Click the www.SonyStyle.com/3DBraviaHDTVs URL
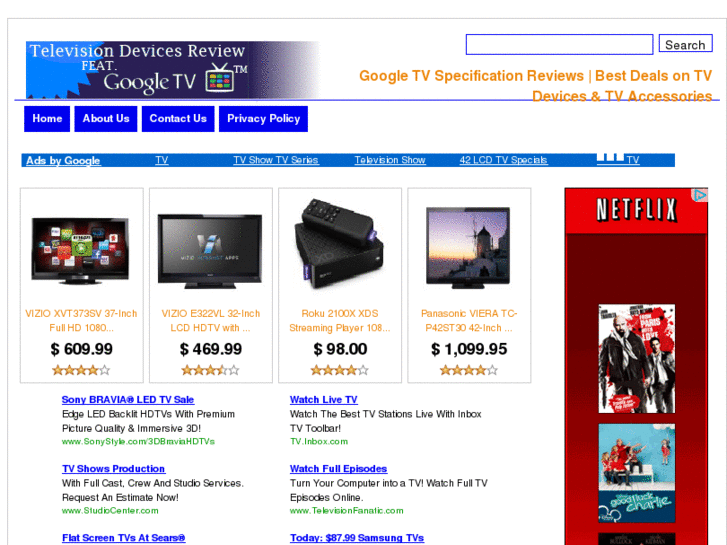The width and height of the screenshot is (727, 545). [138, 442]
